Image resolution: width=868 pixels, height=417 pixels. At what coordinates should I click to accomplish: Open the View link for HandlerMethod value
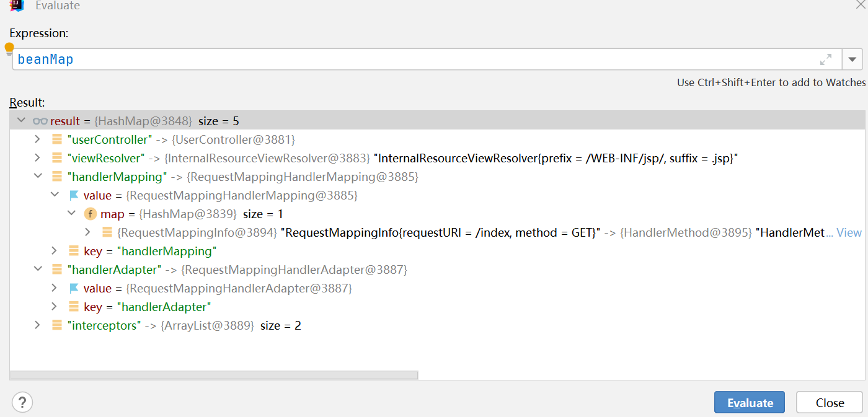click(849, 233)
